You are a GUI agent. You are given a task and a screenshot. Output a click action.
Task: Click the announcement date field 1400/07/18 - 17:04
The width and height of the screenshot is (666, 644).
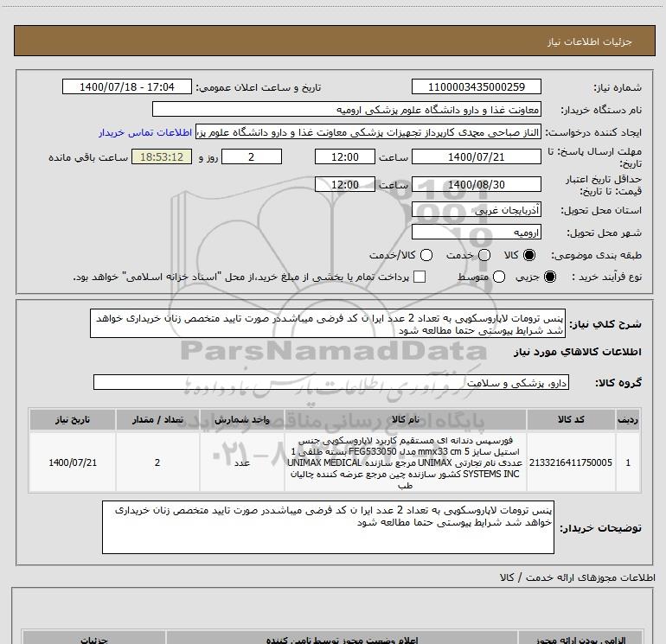pyautogui.click(x=127, y=87)
